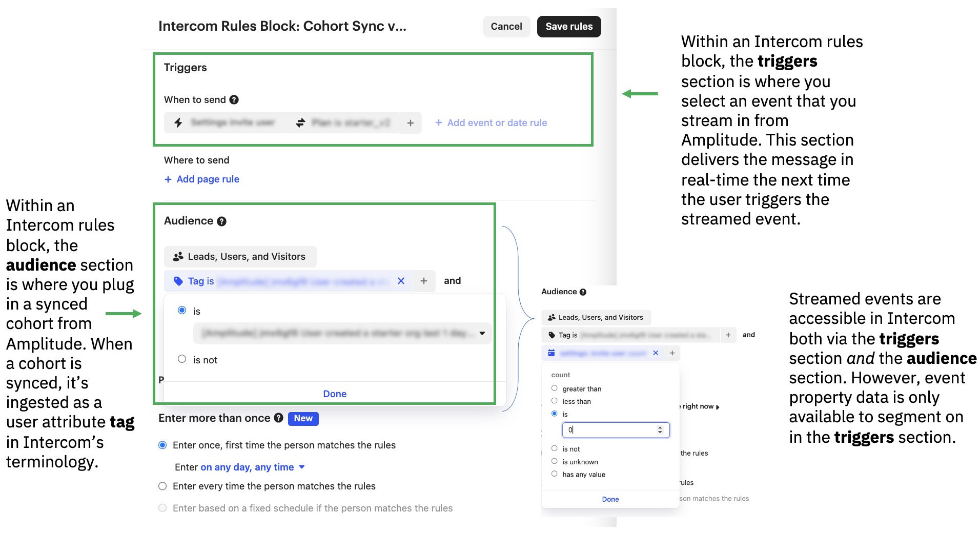This screenshot has height=533, width=980.
Task: Click the Save rules button
Action: click(569, 27)
